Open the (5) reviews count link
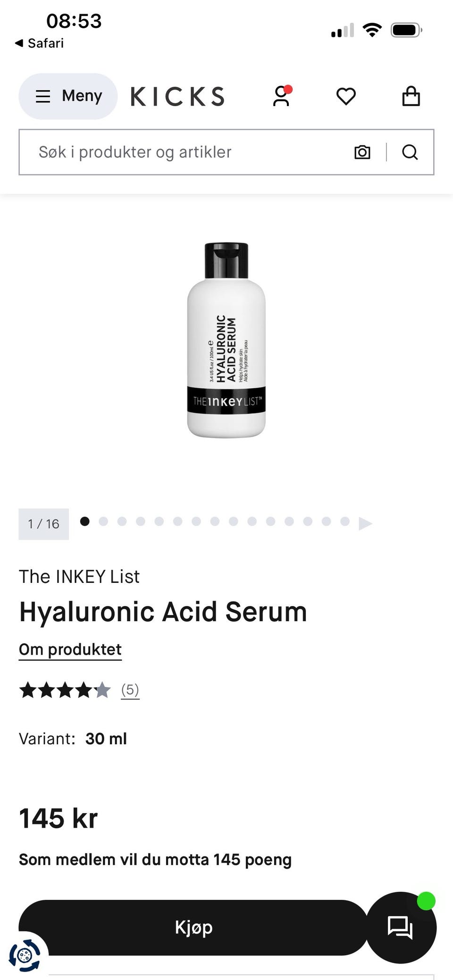 coord(130,690)
